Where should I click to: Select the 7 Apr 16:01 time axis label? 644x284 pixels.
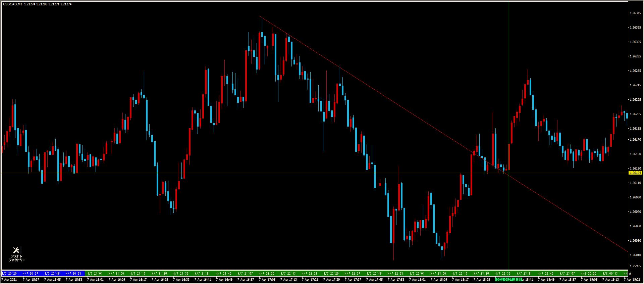95,279
